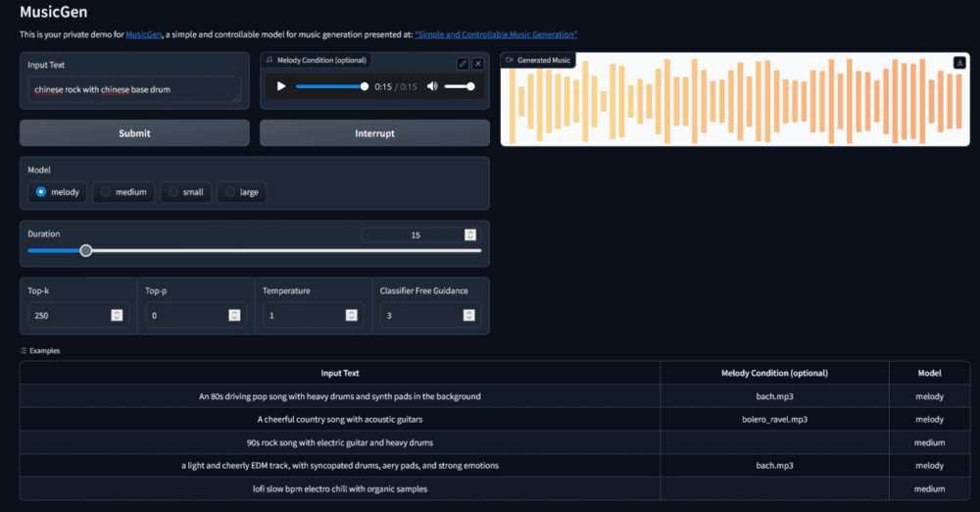Image resolution: width=980 pixels, height=512 pixels.
Task: Remove the melody condition audio file
Action: (x=478, y=64)
